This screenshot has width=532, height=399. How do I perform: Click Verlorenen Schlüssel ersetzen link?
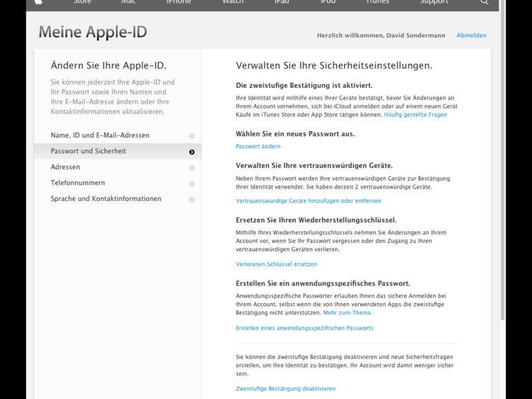[x=276, y=264]
